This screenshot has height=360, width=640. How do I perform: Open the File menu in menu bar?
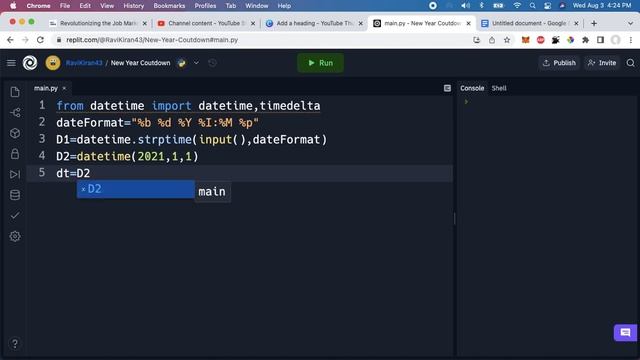click(65, 6)
